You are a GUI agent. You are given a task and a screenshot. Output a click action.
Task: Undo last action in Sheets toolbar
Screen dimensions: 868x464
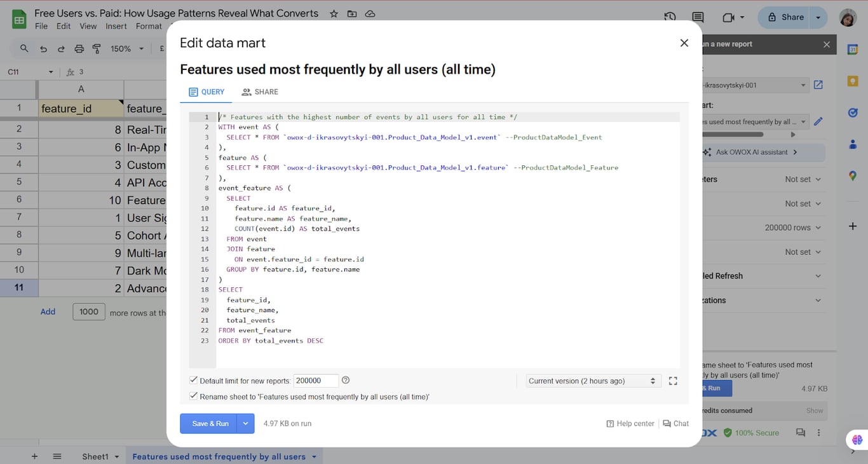click(x=43, y=48)
